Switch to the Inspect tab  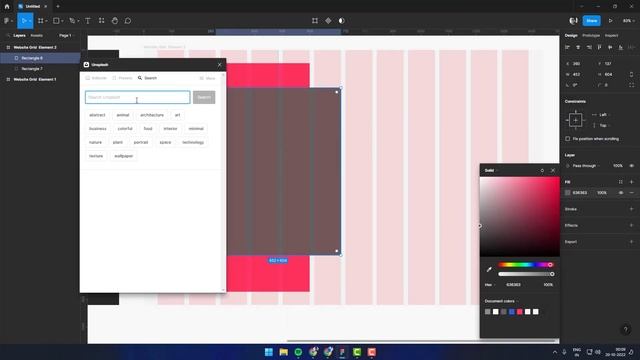611,36
